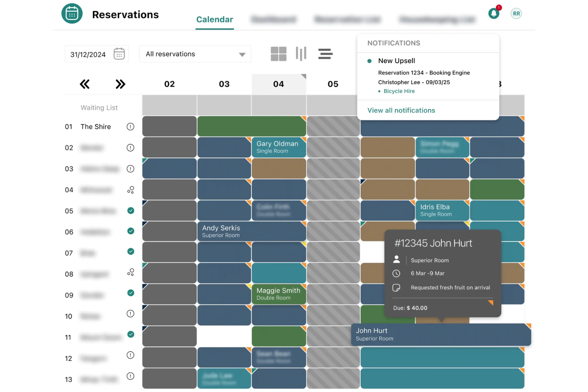Switch to the grid view icon
Viewport: 588px width, 392px height.
click(279, 54)
